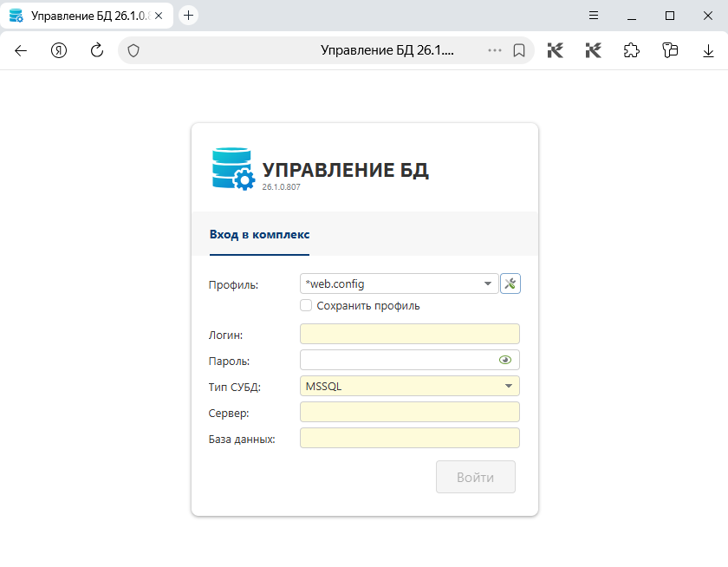Image resolution: width=728 pixels, height=567 pixels.
Task: Focus the Сервер input field
Action: 409,412
